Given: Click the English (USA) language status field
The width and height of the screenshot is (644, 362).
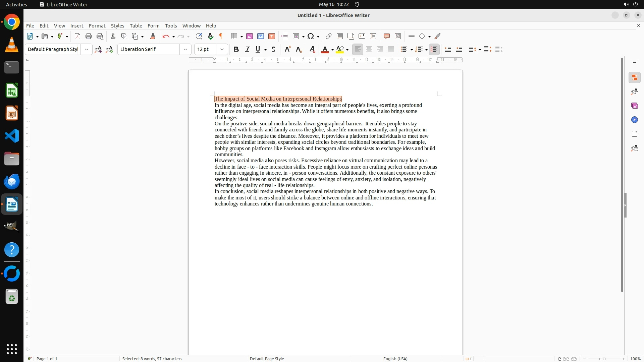Looking at the screenshot, I should (x=395, y=359).
